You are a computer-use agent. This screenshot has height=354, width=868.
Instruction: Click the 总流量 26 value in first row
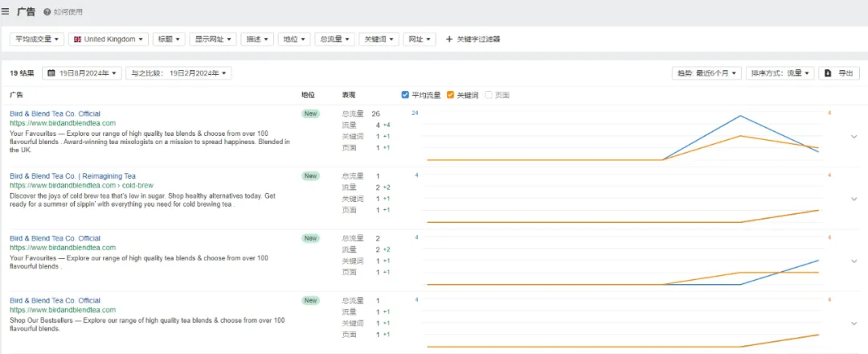[x=376, y=113]
